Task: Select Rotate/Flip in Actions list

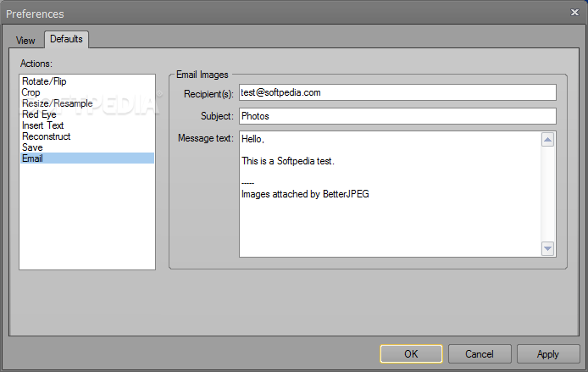Action: pyautogui.click(x=87, y=81)
